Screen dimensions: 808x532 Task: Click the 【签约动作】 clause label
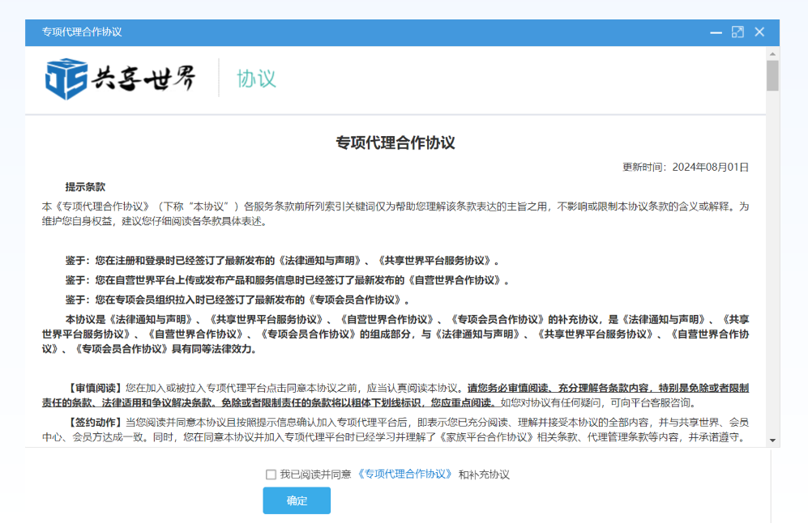pyautogui.click(x=95, y=423)
